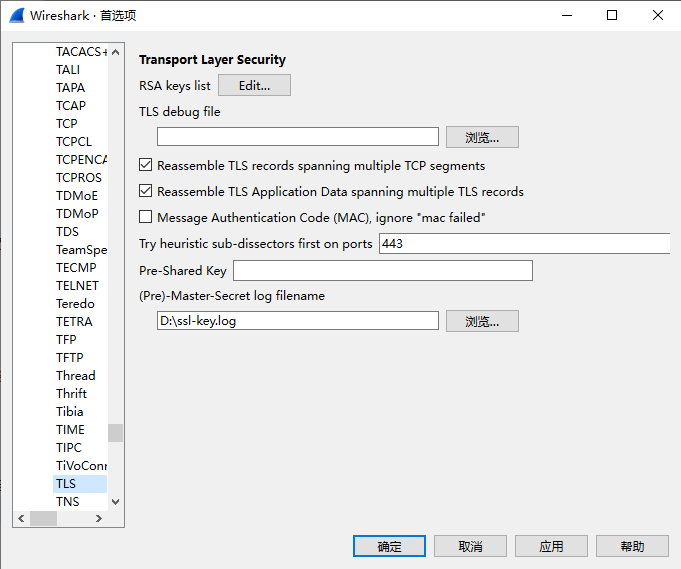Open Thrift protocol preferences
Image resolution: width=681 pixels, height=569 pixels.
[x=71, y=393]
